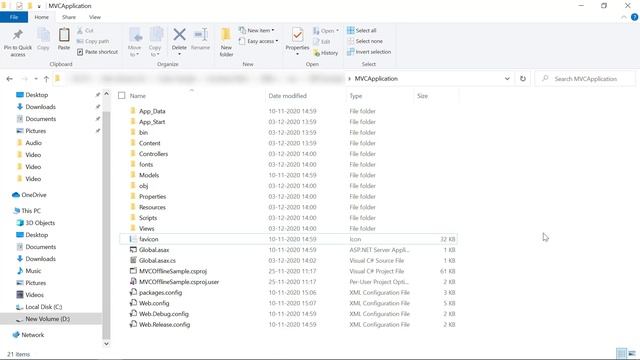640x360 pixels.
Task: Switch to the Home ribbon tab
Action: coord(41,17)
